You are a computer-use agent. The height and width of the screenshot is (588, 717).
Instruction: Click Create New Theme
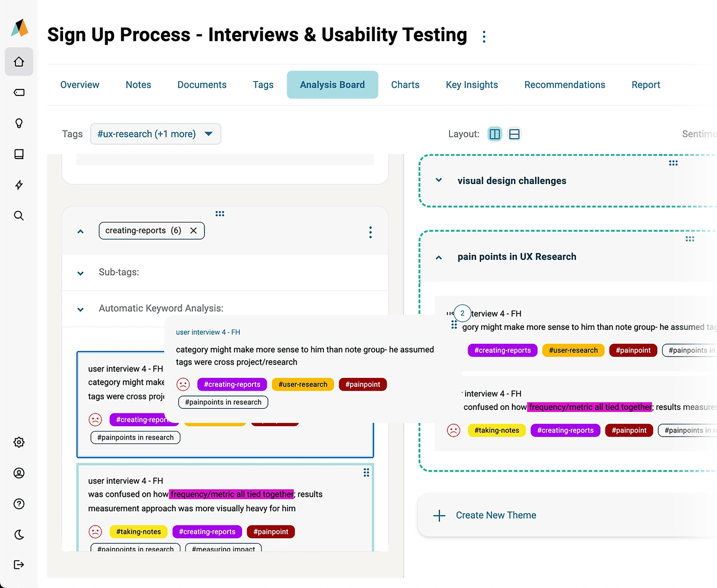[x=496, y=515]
